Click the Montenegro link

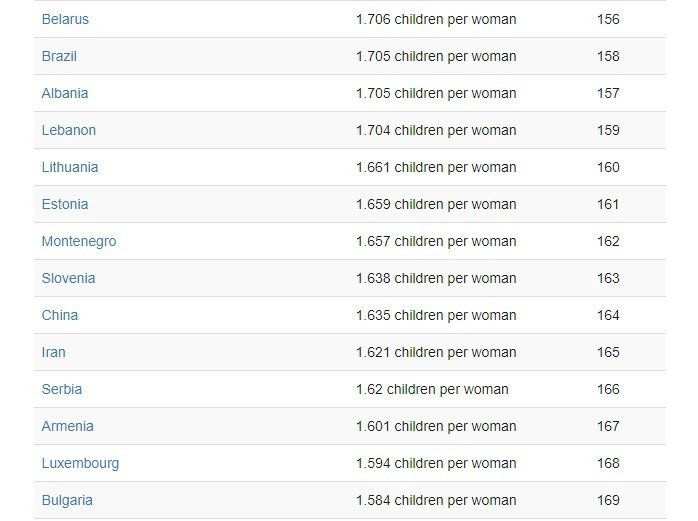pyautogui.click(x=79, y=241)
